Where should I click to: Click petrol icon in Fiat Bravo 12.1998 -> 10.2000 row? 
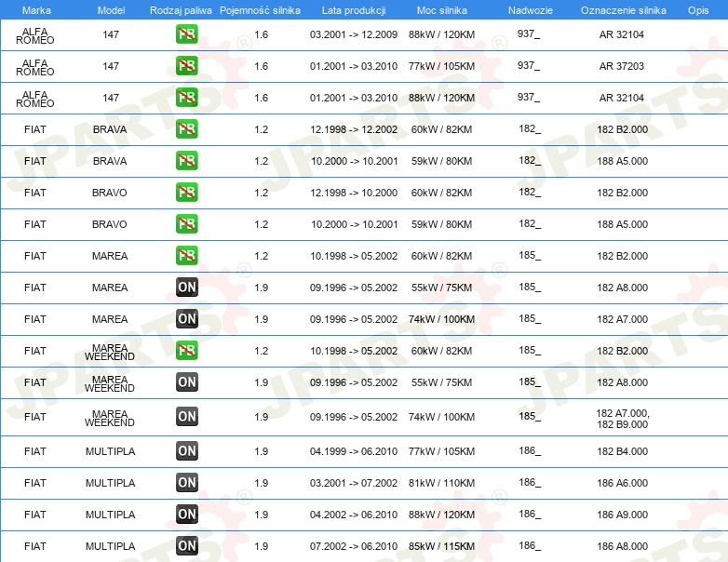pyautogui.click(x=186, y=192)
